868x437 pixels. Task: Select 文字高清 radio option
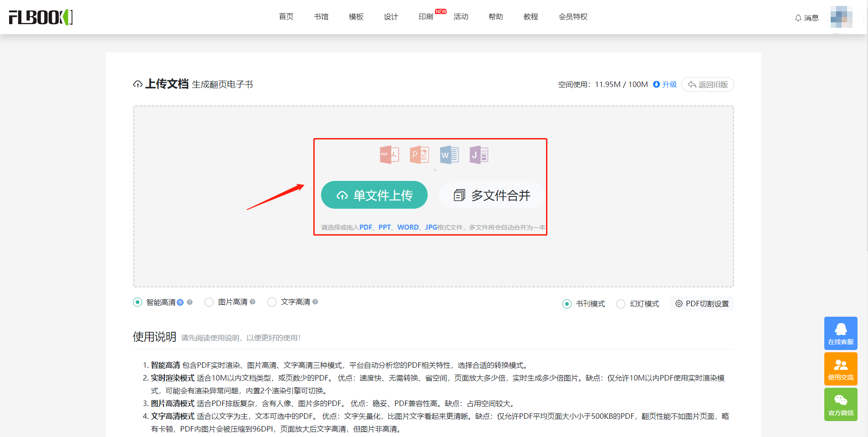[x=272, y=302]
